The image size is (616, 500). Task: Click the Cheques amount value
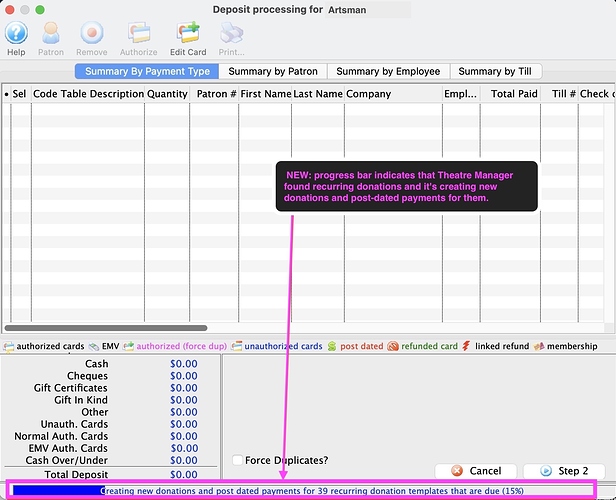(x=184, y=376)
